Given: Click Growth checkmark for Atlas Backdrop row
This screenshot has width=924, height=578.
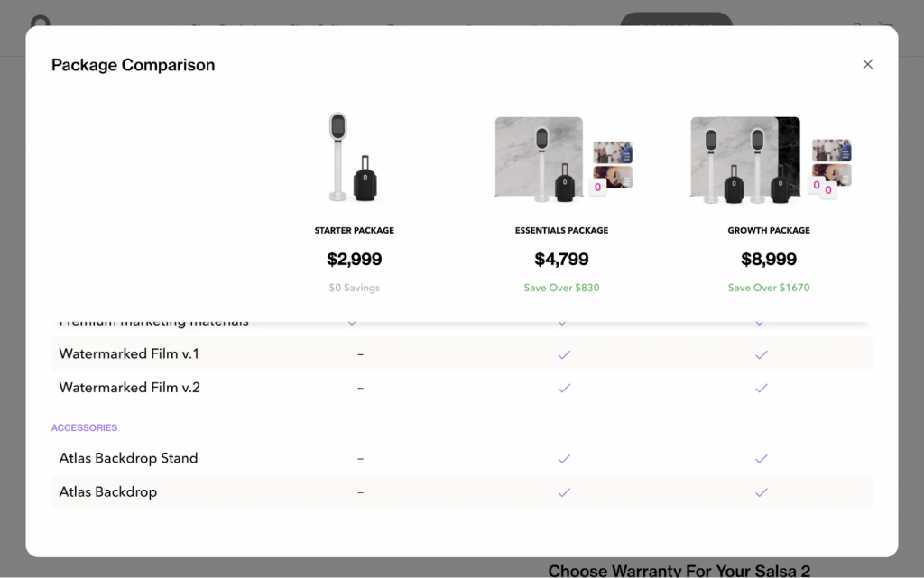Looking at the screenshot, I should tap(762, 492).
